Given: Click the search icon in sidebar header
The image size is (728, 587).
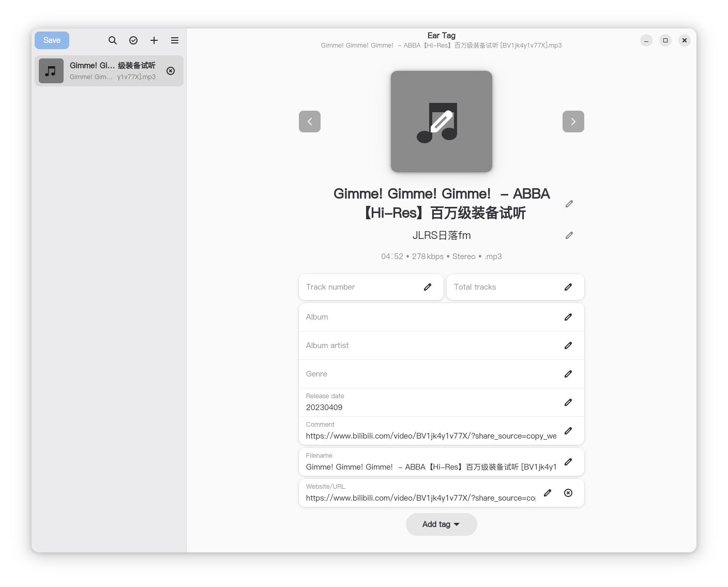Looking at the screenshot, I should click(112, 40).
